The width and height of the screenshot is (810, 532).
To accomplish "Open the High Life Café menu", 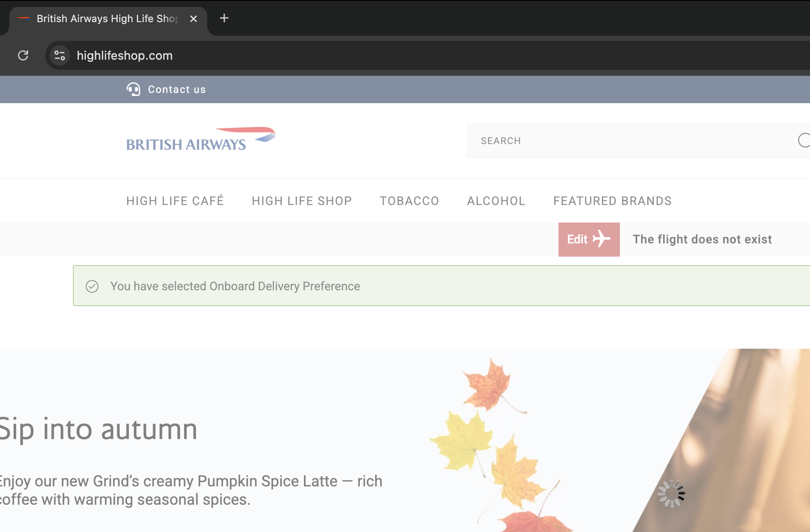I will click(x=175, y=201).
